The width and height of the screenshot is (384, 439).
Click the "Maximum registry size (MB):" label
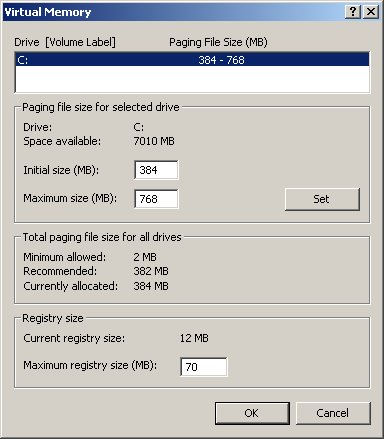point(90,365)
